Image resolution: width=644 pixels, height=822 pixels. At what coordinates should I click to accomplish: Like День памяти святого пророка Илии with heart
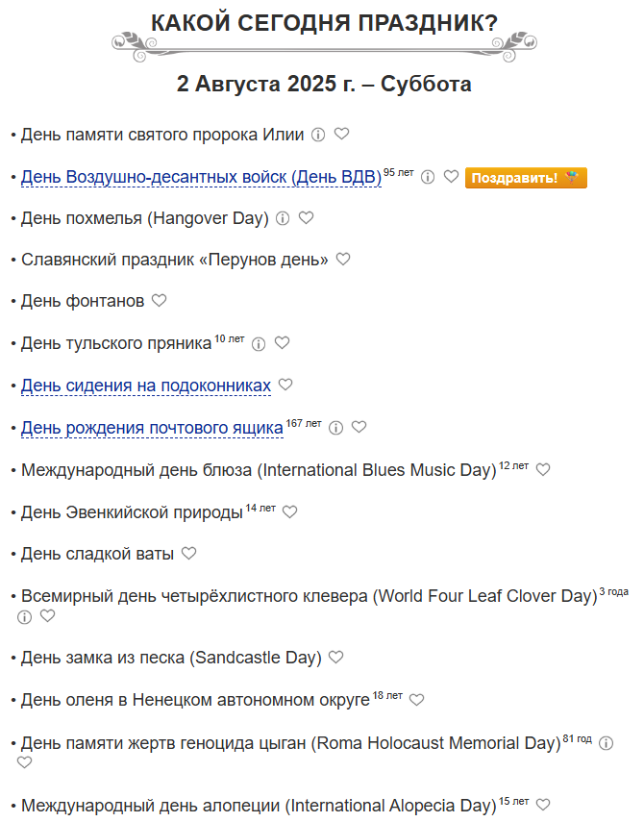click(341, 134)
